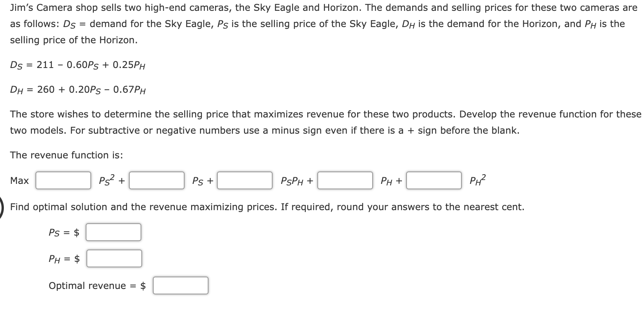This screenshot has height=316, width=644.
Task: Focus the PH² coefficient input box
Action: tap(434, 180)
